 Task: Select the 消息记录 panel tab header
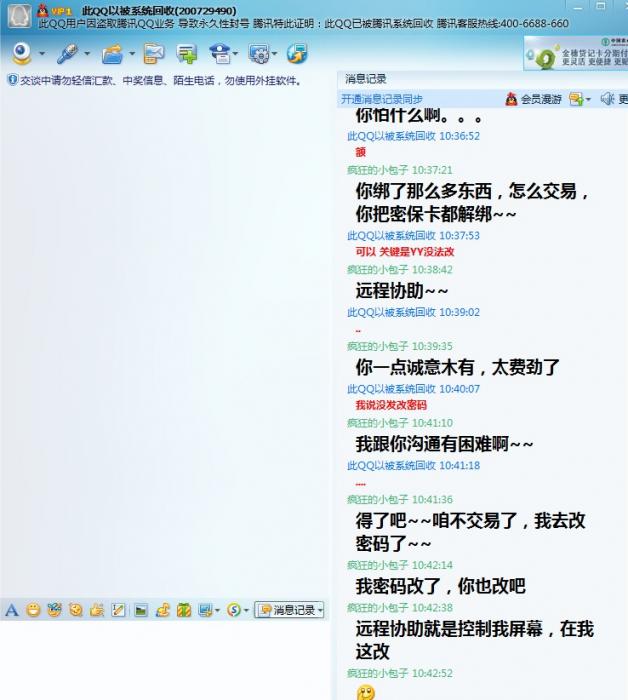click(366, 79)
